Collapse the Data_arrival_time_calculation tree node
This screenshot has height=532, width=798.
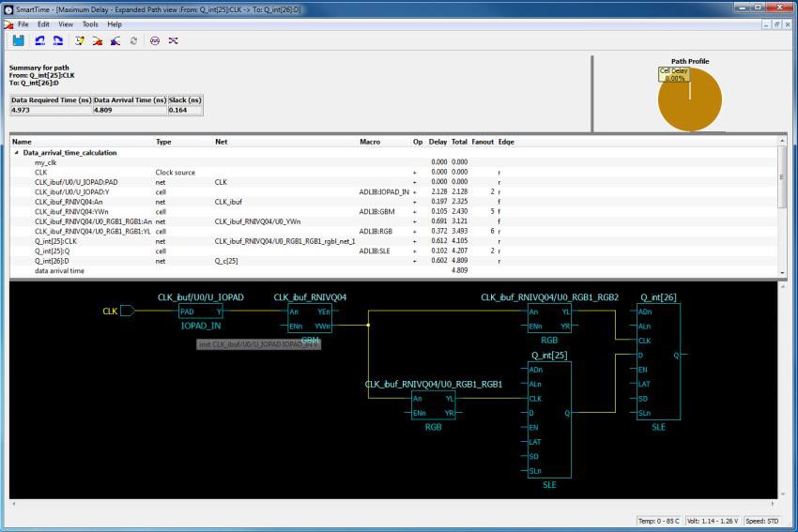point(16,152)
